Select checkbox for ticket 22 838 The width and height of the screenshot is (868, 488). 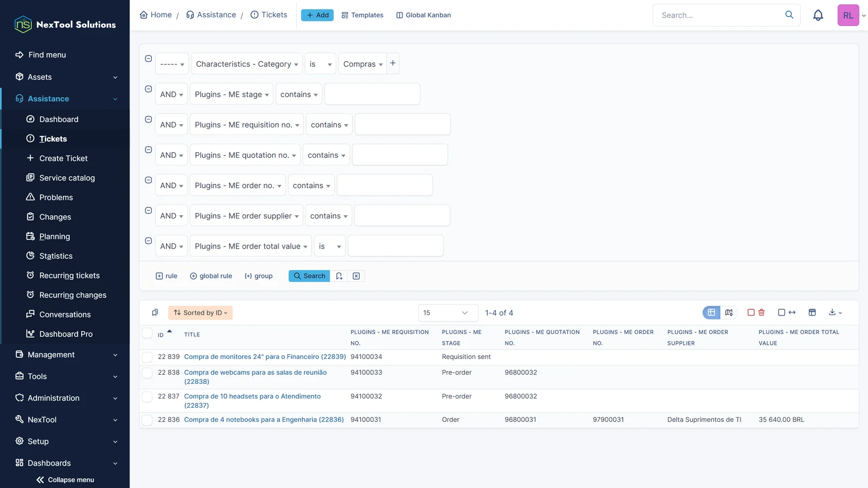point(147,373)
